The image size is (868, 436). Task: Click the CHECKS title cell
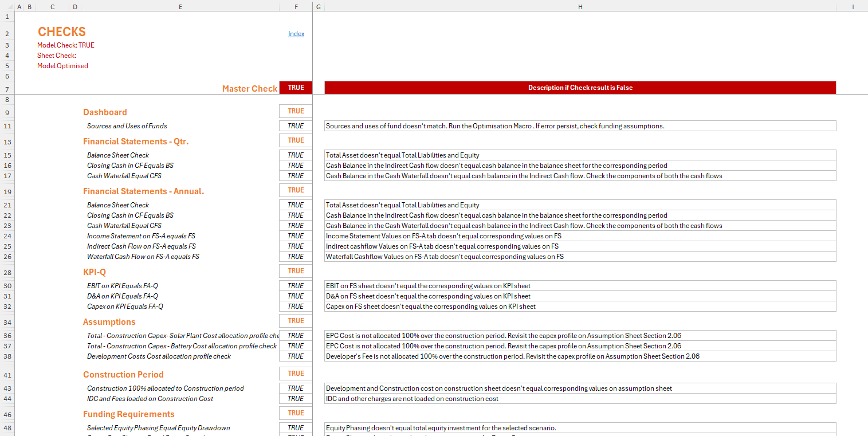pos(62,32)
